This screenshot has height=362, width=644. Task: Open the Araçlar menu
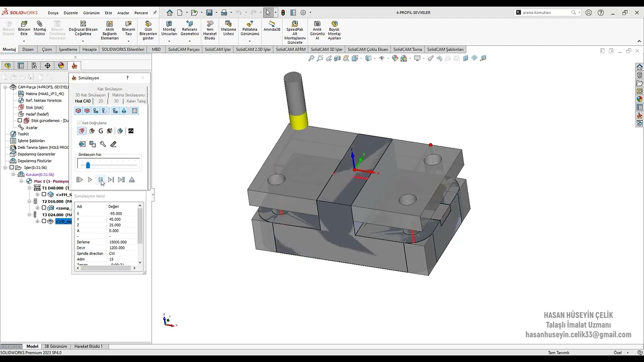click(123, 13)
